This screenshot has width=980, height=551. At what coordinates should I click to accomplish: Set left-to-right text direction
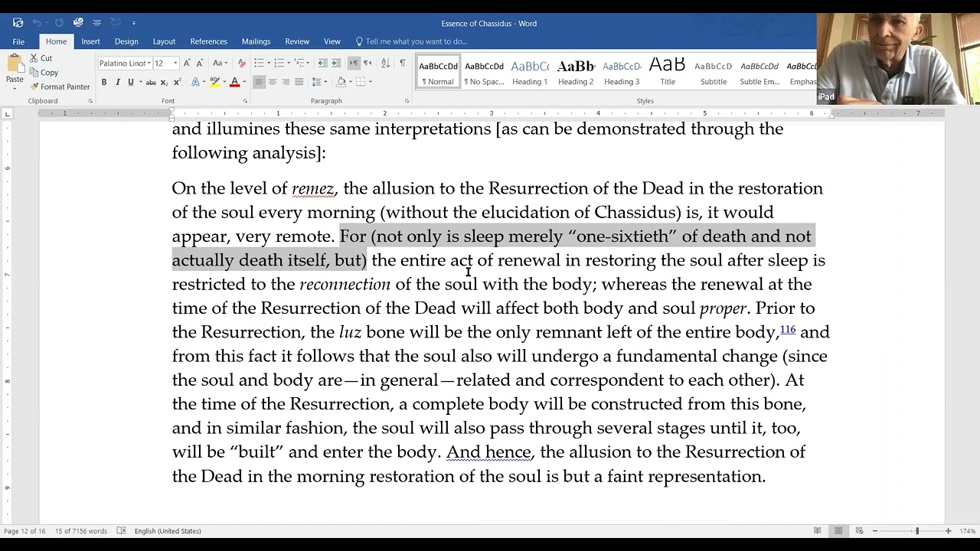pyautogui.click(x=354, y=63)
